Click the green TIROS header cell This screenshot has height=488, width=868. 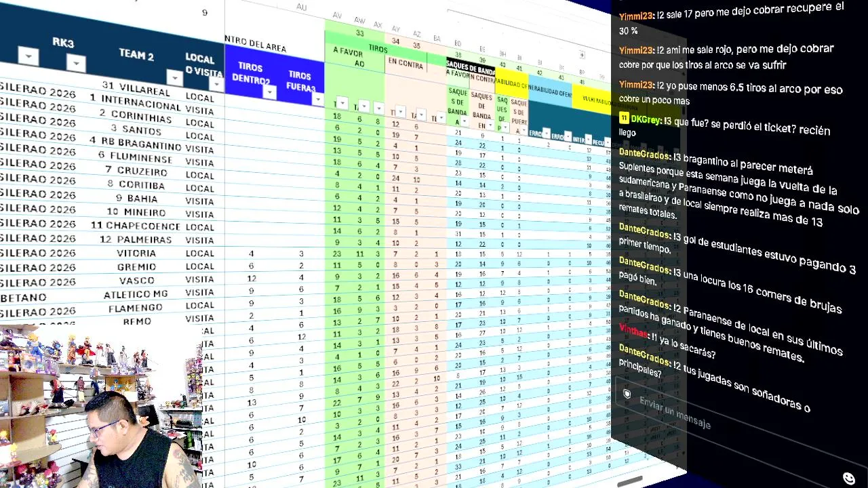[x=378, y=49]
